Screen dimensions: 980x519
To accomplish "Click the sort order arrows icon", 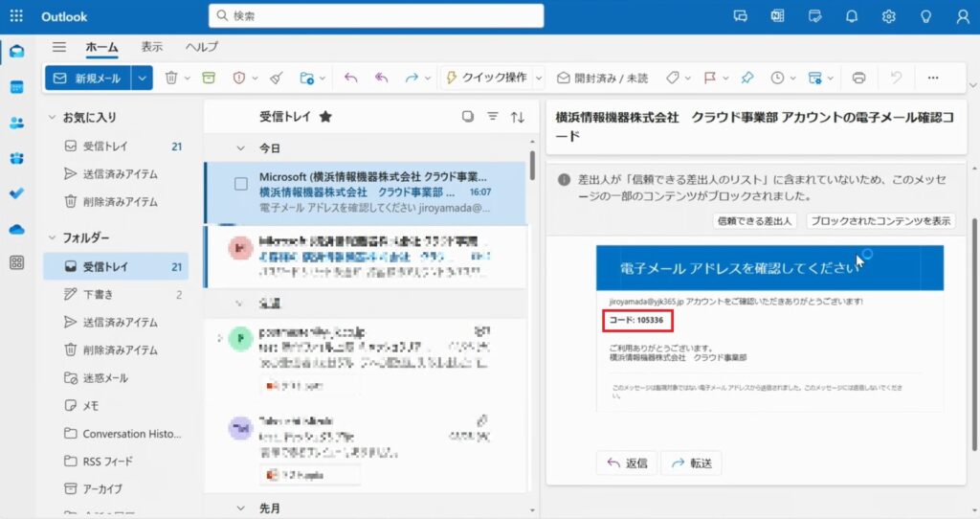I will pyautogui.click(x=518, y=116).
